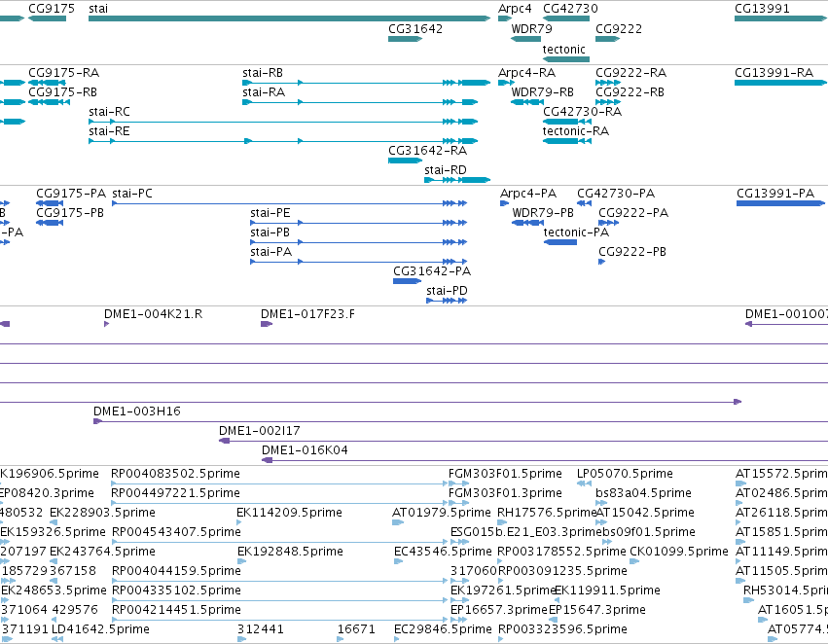
Task: Select EST EK192848.5prime
Action: point(242,561)
